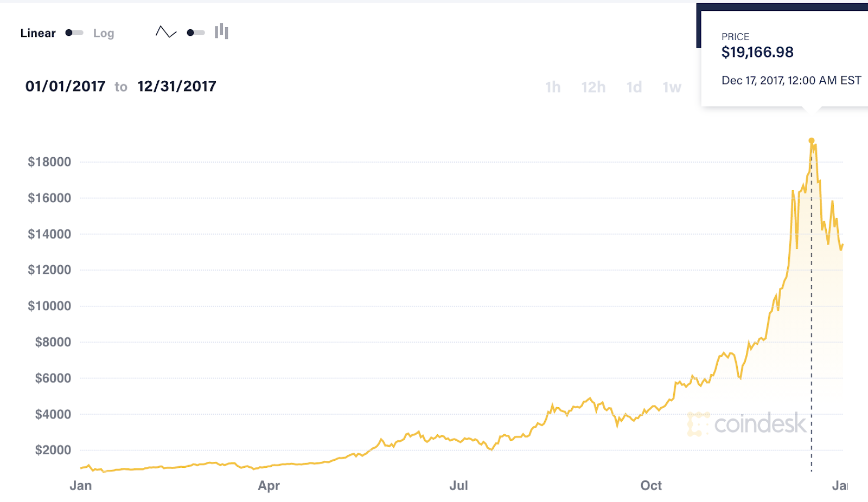Image resolution: width=868 pixels, height=502 pixels.
Task: Click the line chart icon
Action: (x=166, y=32)
